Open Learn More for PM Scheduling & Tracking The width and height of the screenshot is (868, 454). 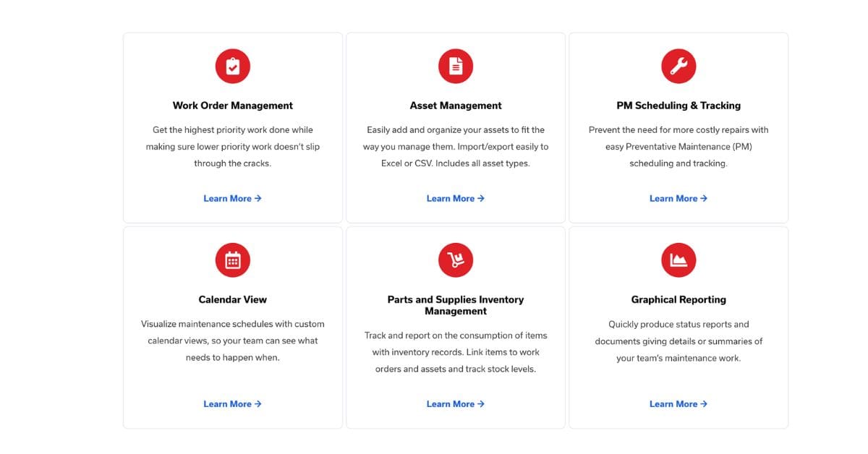(x=674, y=198)
